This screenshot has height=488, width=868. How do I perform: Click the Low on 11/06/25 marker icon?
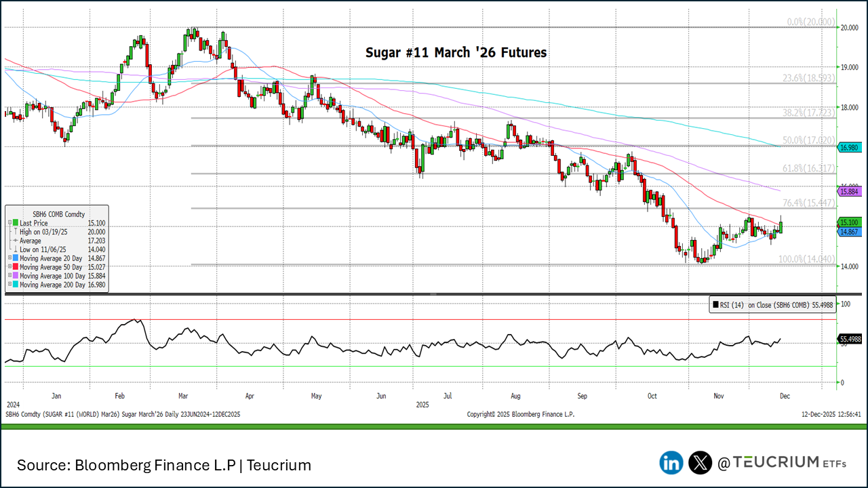coord(15,249)
